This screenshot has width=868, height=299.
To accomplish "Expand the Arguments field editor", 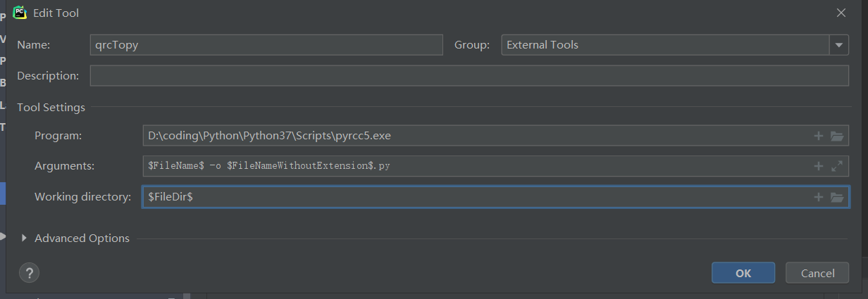I will pos(837,166).
